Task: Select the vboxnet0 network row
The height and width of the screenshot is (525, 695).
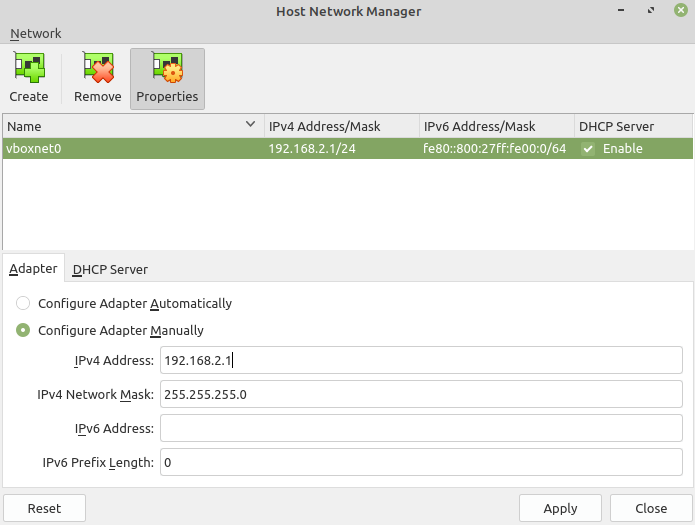Action: pyautogui.click(x=130, y=149)
